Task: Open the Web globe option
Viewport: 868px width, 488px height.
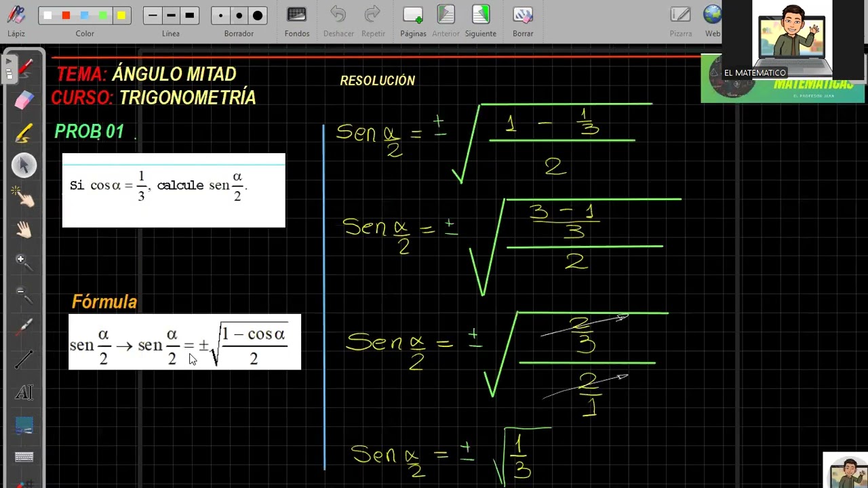Action: tap(712, 21)
